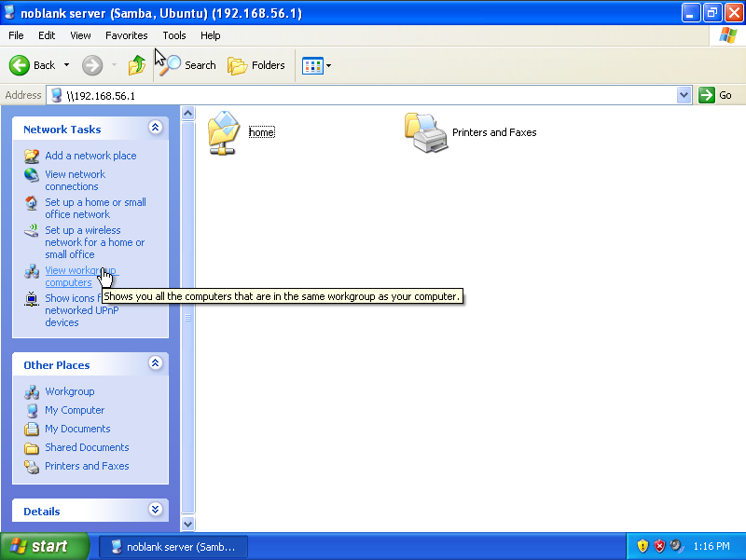746x560 pixels.
Task: Click the Add a network place icon
Action: [x=32, y=156]
